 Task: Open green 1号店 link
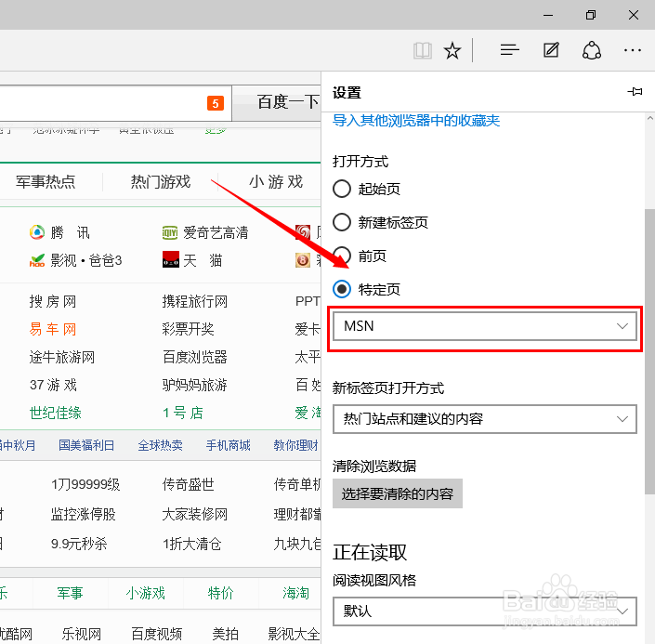click(183, 413)
